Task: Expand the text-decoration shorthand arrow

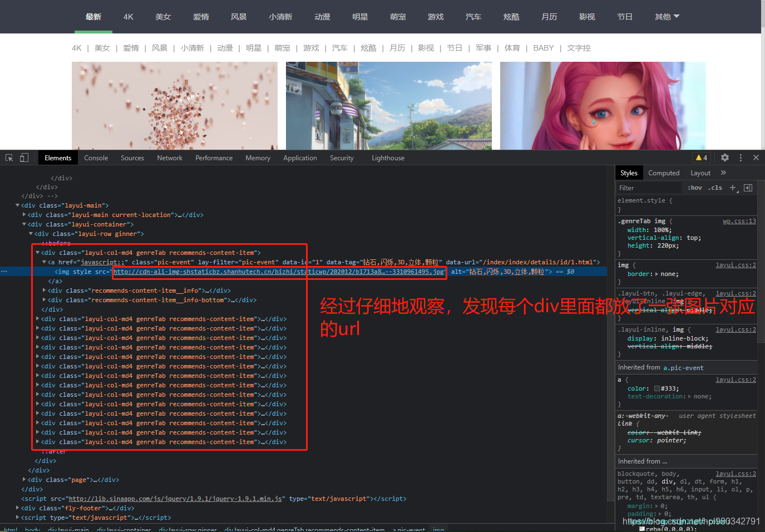Action: click(x=690, y=397)
